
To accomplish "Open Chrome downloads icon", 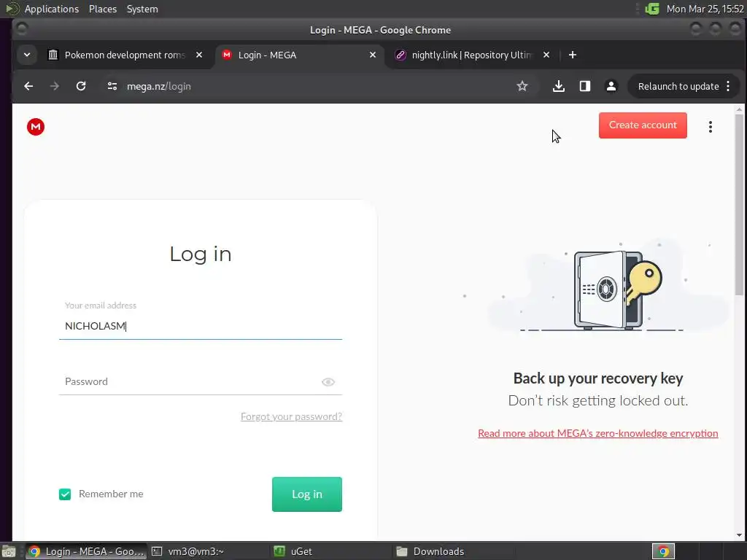I will [x=559, y=86].
